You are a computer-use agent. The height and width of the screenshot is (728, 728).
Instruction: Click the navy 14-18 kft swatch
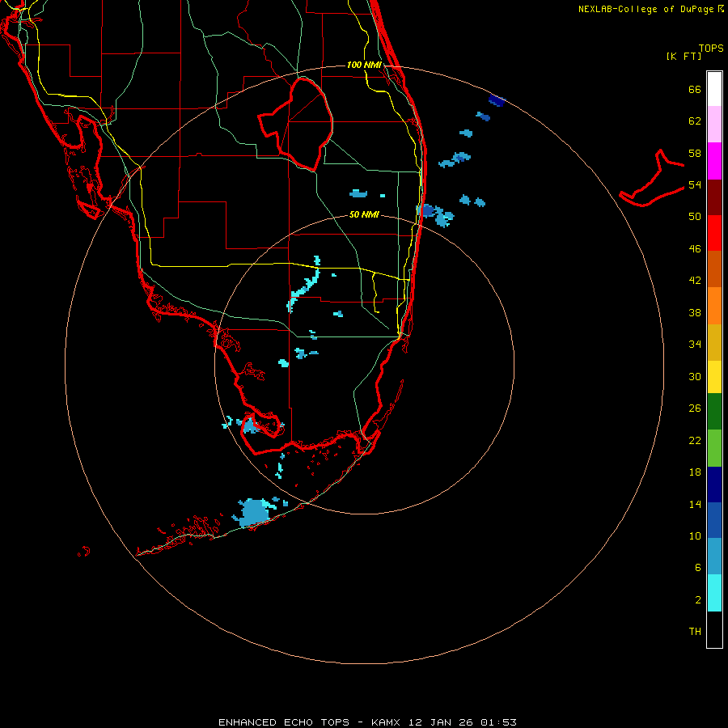pos(714,485)
